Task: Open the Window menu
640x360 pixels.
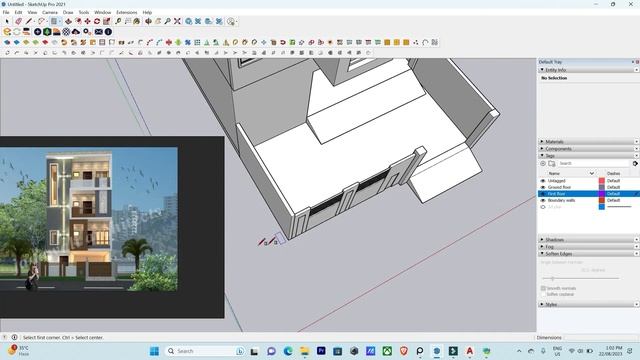Action: tap(102, 12)
